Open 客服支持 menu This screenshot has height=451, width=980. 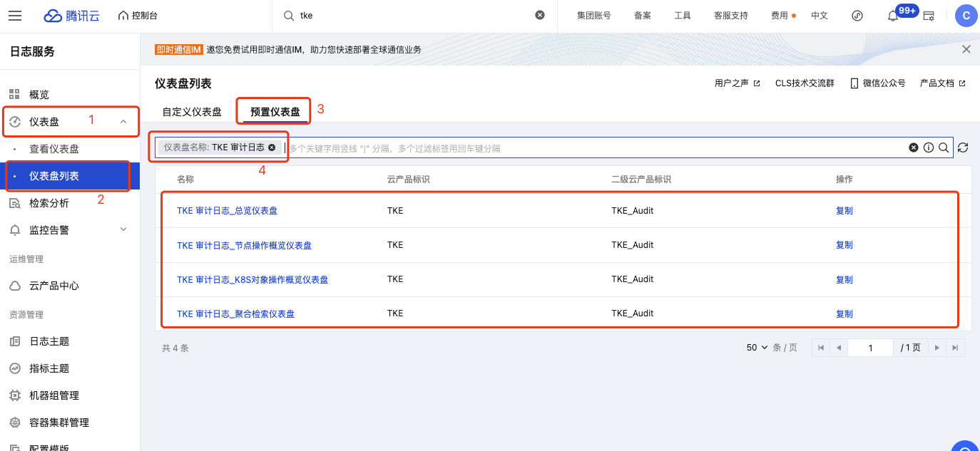(731, 16)
